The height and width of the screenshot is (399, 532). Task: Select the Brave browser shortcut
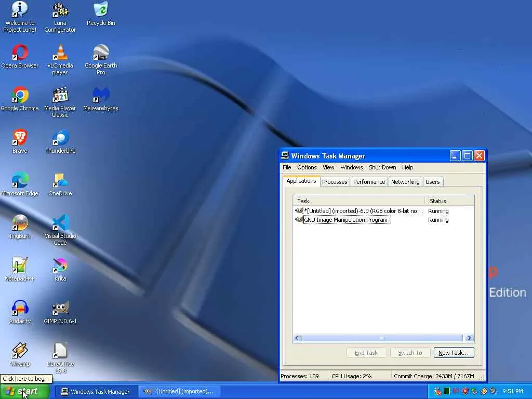[20, 141]
